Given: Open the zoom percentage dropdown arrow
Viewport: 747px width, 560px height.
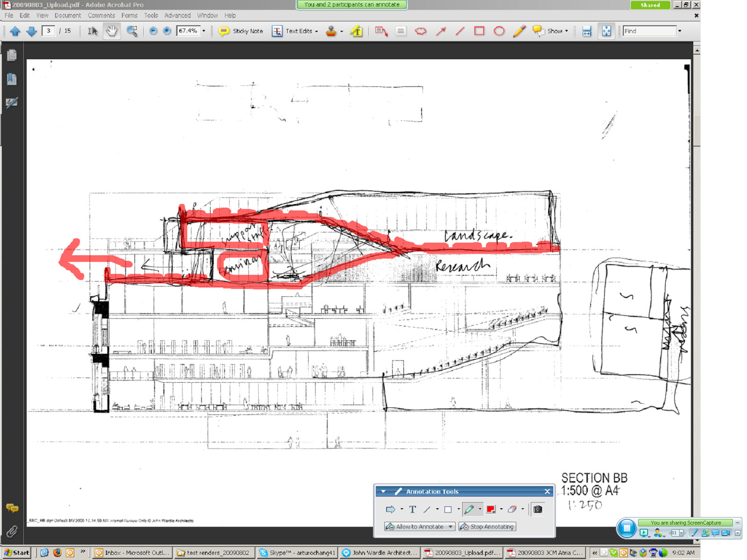Looking at the screenshot, I should (204, 31).
